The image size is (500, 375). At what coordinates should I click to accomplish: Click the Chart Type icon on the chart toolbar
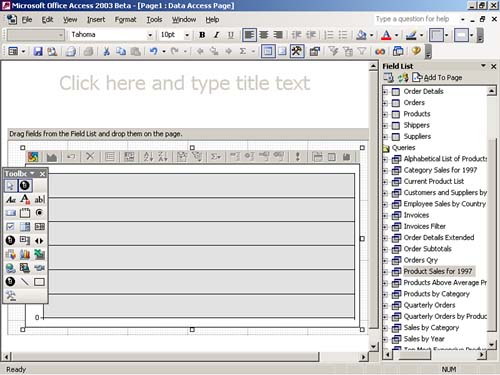pos(52,157)
